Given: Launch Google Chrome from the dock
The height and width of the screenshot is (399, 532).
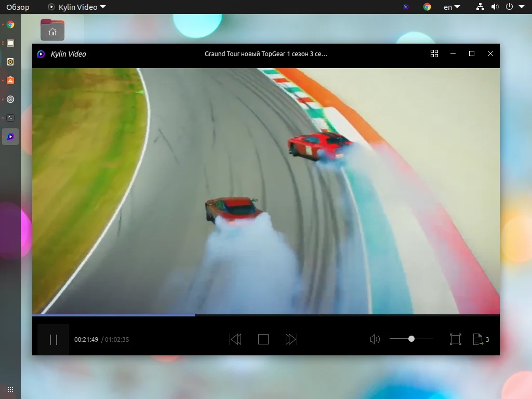Looking at the screenshot, I should [x=10, y=24].
